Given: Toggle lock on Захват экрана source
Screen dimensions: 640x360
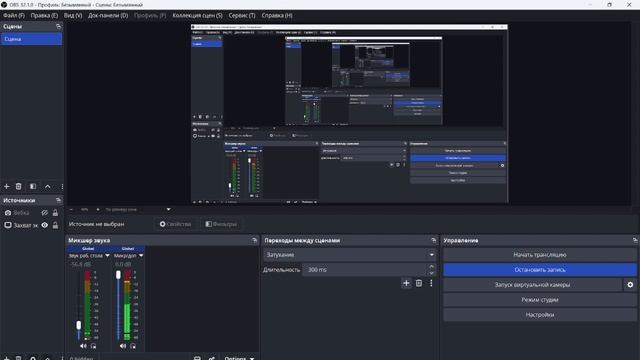Looking at the screenshot, I should [x=55, y=225].
